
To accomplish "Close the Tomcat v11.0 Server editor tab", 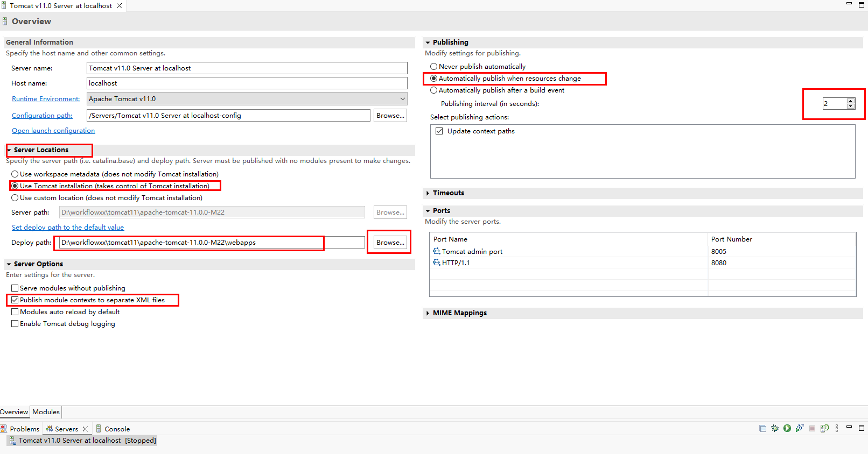I will 120,6.
